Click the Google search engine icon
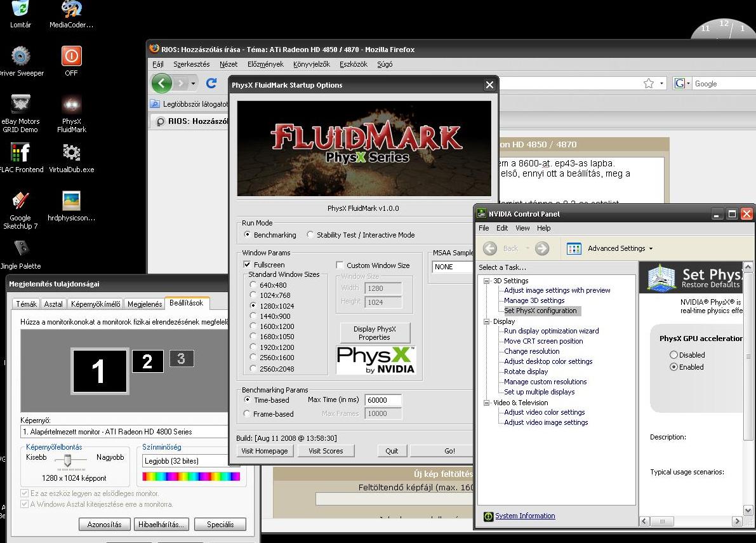 (x=679, y=83)
